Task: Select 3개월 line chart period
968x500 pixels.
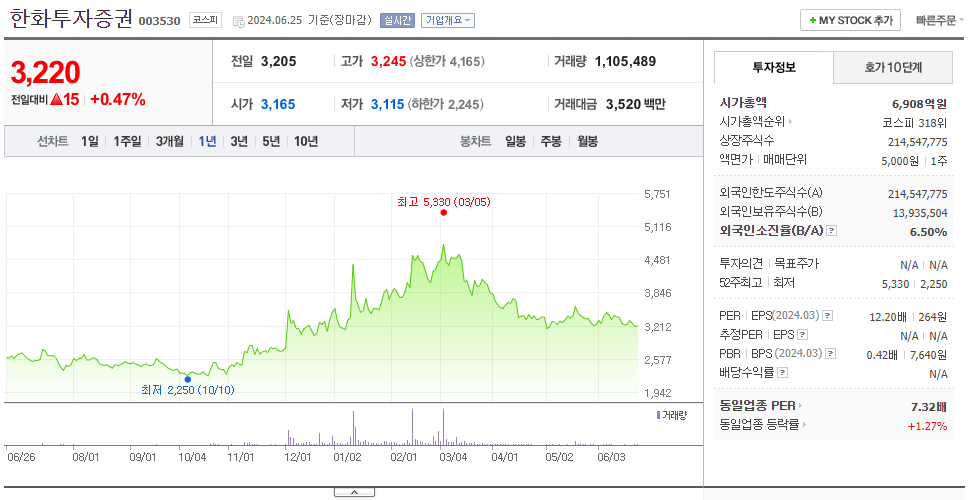Action: [169, 141]
